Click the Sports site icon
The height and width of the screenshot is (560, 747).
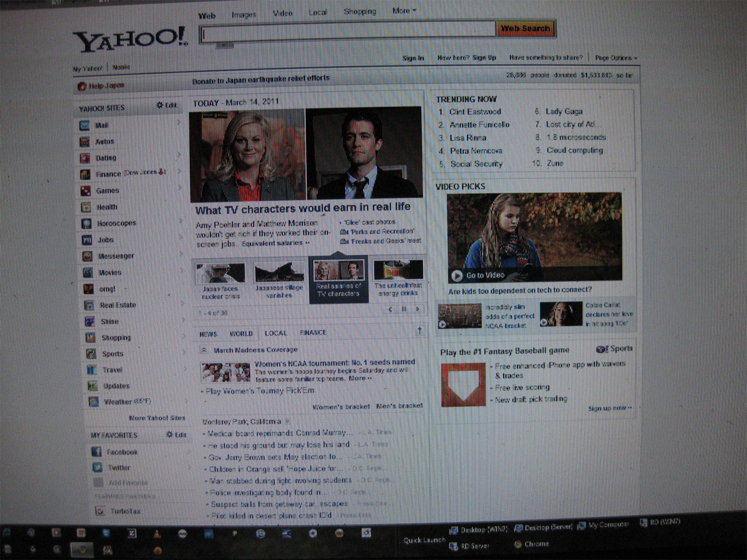click(x=92, y=354)
